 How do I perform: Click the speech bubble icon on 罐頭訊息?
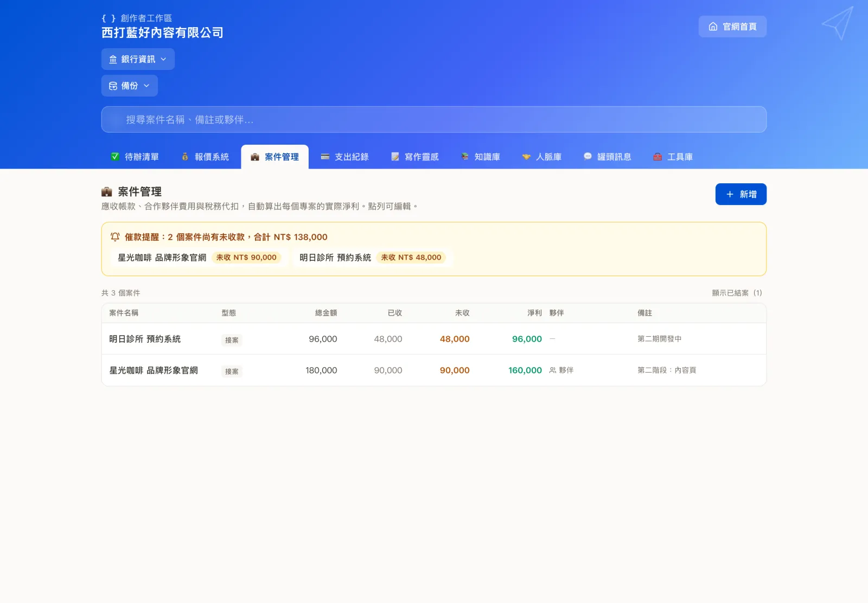click(588, 156)
